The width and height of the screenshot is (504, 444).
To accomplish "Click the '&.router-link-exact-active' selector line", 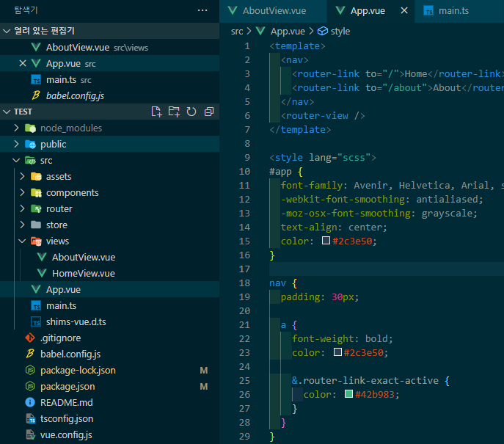I will click(370, 381).
